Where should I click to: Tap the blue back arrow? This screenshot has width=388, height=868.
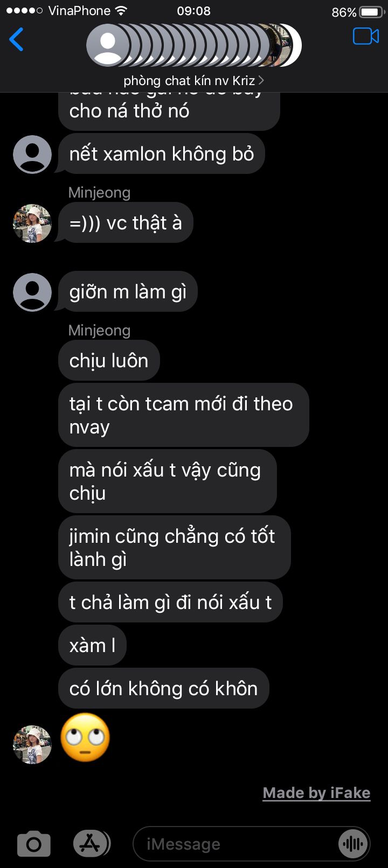(17, 39)
